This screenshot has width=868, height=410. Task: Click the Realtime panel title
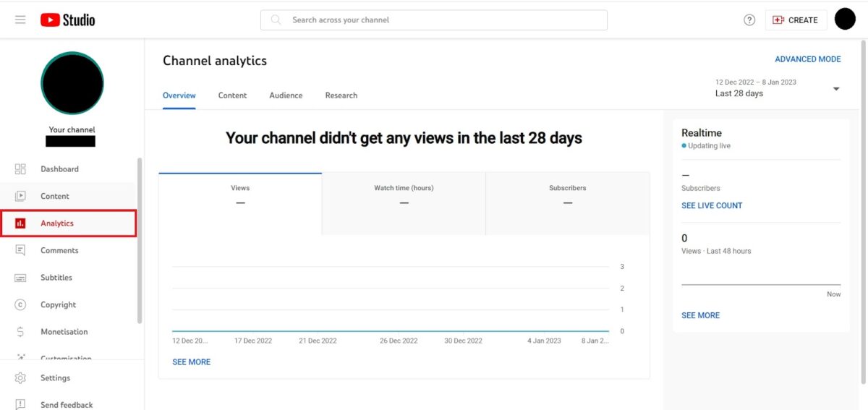tap(702, 133)
